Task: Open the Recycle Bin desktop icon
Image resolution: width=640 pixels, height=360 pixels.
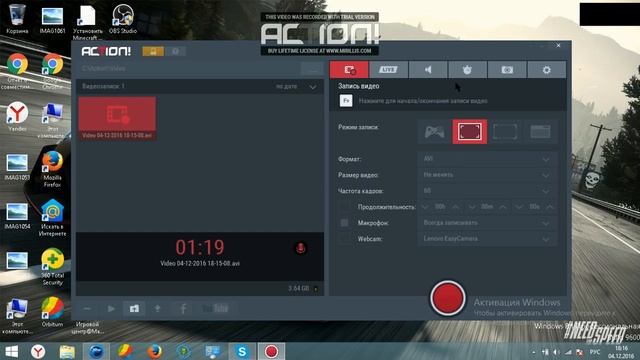Action: pyautogui.click(x=17, y=18)
